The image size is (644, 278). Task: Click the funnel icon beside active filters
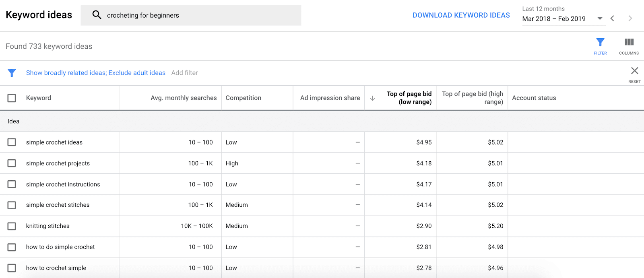pyautogui.click(x=12, y=73)
